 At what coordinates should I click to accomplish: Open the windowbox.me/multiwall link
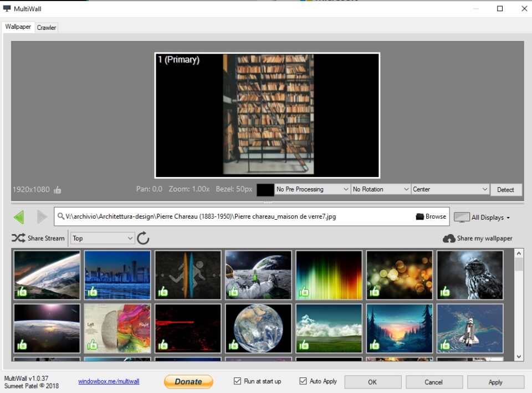click(109, 381)
